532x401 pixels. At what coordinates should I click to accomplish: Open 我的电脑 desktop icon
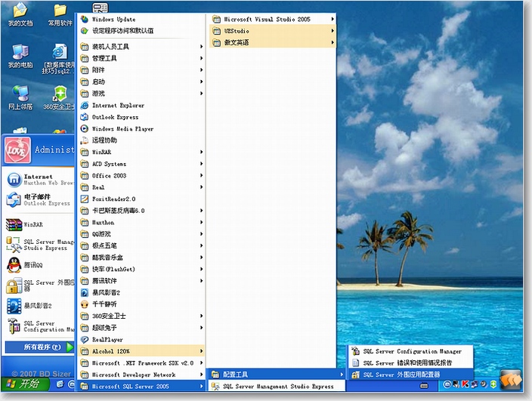(20, 54)
